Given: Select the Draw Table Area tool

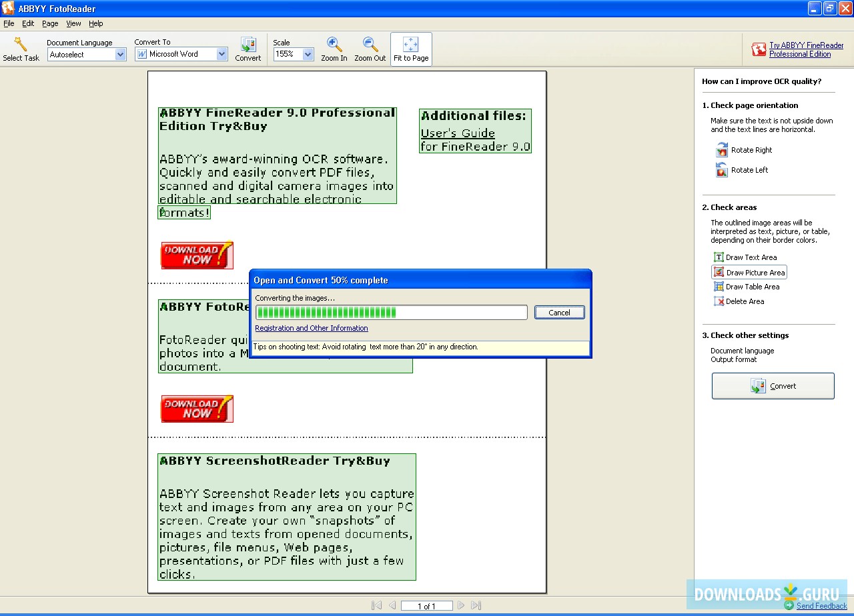Looking at the screenshot, I should pyautogui.click(x=719, y=287).
